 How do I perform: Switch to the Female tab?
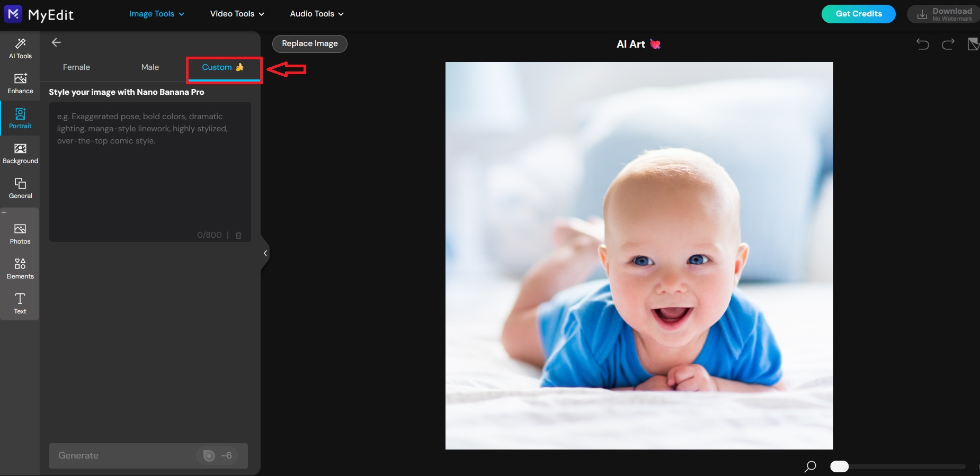[x=76, y=67]
